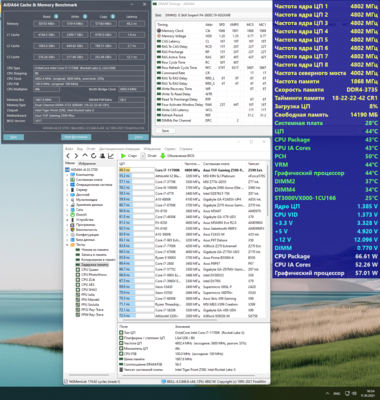Screen dimensions: 380x400
Task: Click the Memory Clock row in DRAM Timings
Action: [x=212, y=31]
